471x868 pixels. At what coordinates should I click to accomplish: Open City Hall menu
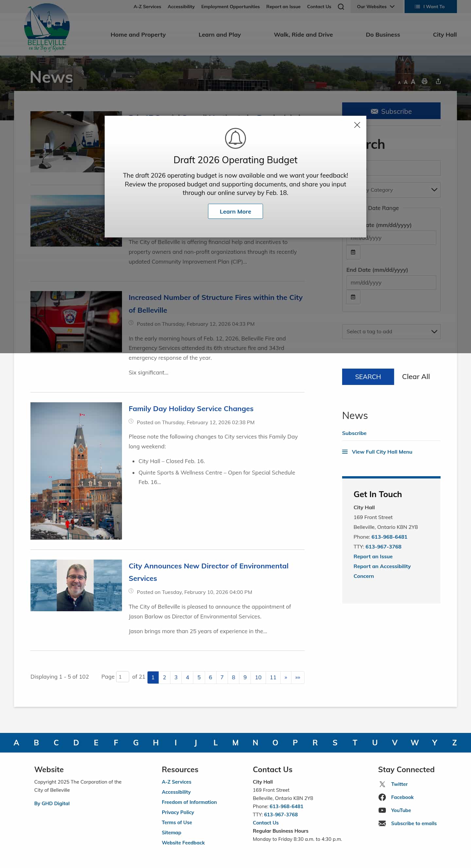click(445, 34)
